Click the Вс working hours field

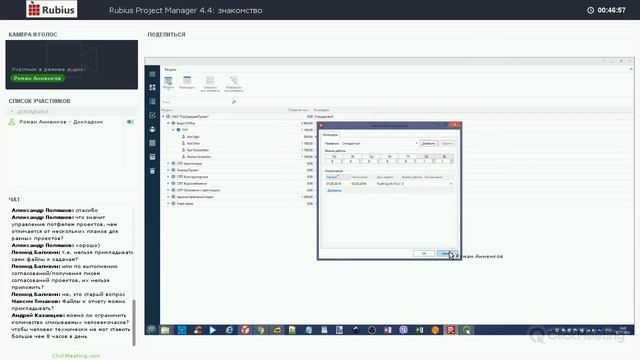[x=444, y=161]
